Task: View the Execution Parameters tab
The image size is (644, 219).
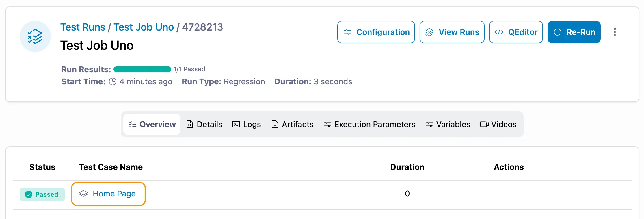Action: pos(369,124)
